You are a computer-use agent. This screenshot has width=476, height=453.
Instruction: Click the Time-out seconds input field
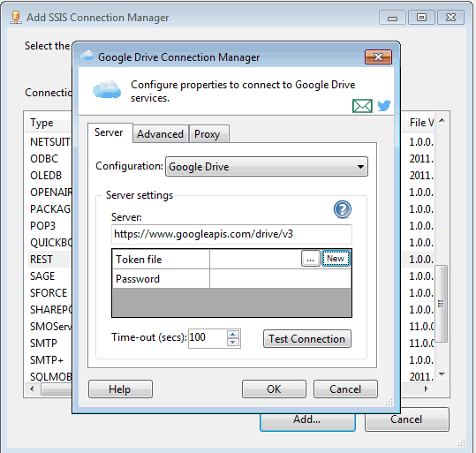coord(208,338)
